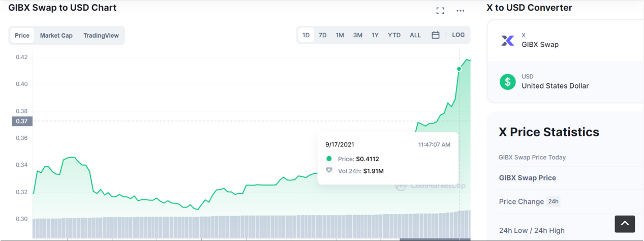Select the 3M time range
644x241 pixels.
click(358, 35)
